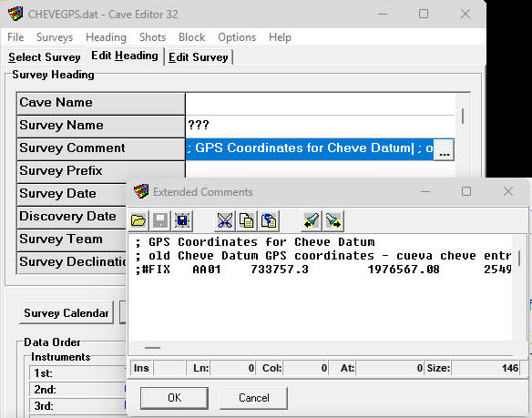This screenshot has width=532, height=418.
Task: Open the Options menu
Action: 237,37
